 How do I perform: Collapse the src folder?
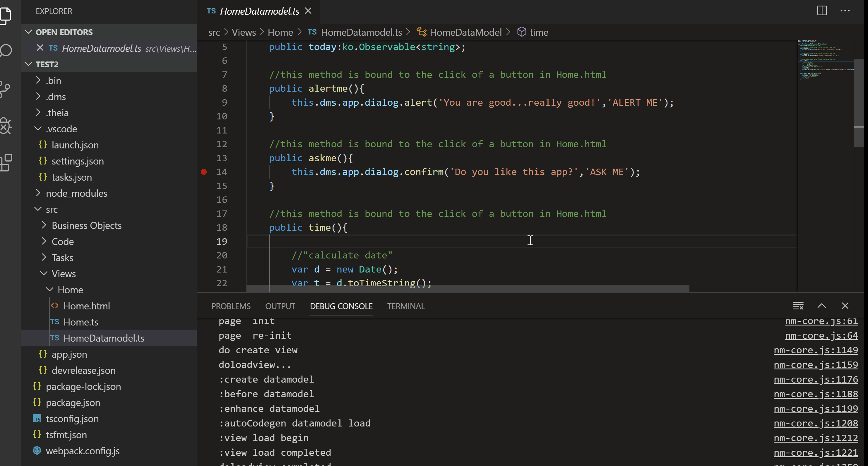coord(38,209)
